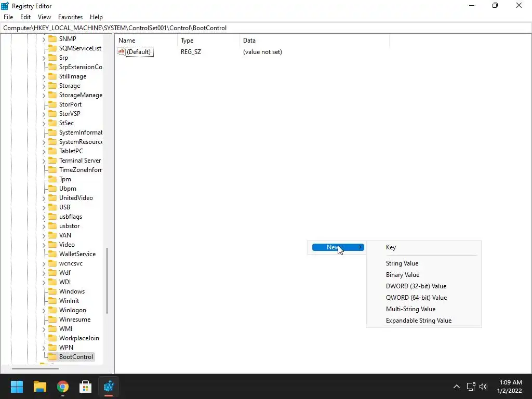Click the Ubpm folder icon
Screen dimensions: 532x399
pos(52,188)
